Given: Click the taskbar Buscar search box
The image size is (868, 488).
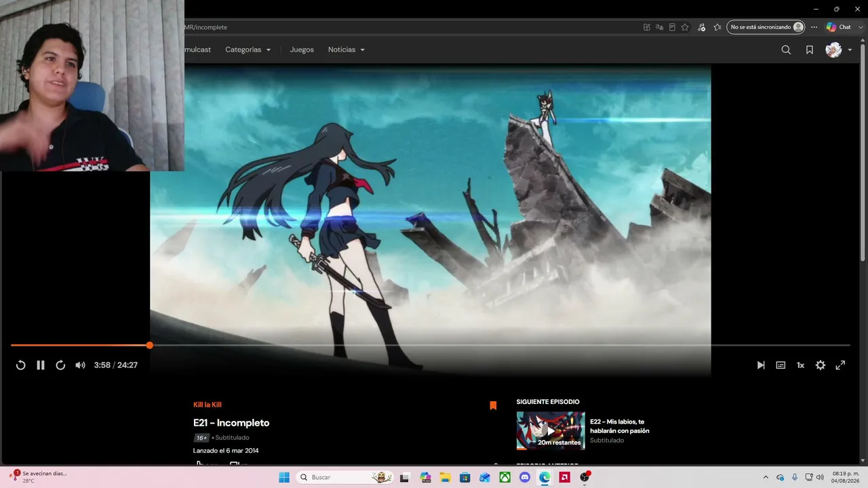Looking at the screenshot, I should [x=346, y=477].
